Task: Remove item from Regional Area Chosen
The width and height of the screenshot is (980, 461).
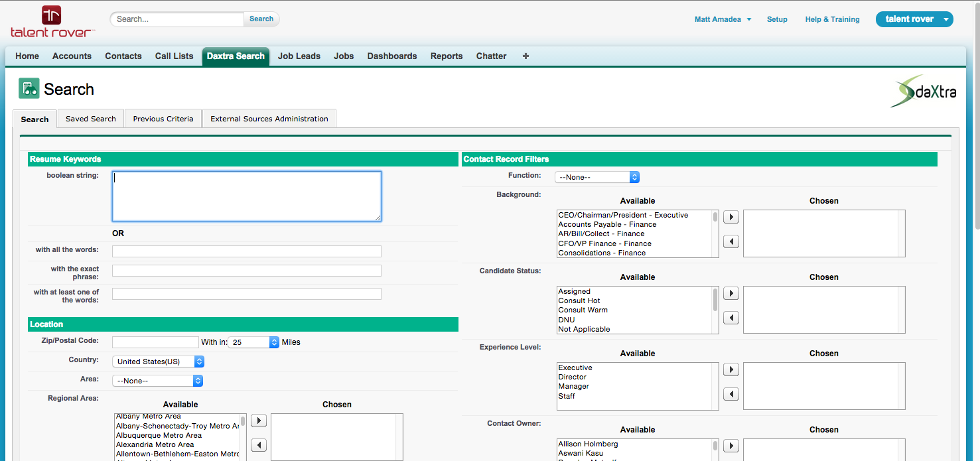Action: [259, 445]
